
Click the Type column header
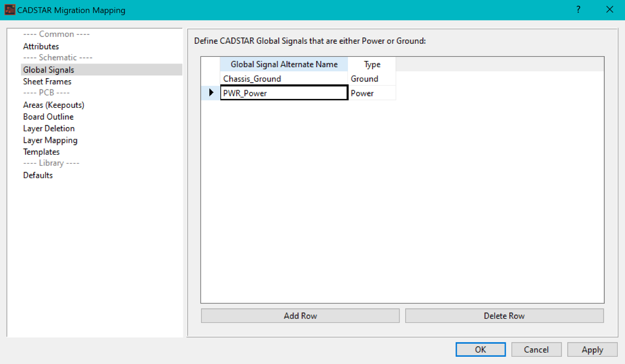coord(372,64)
